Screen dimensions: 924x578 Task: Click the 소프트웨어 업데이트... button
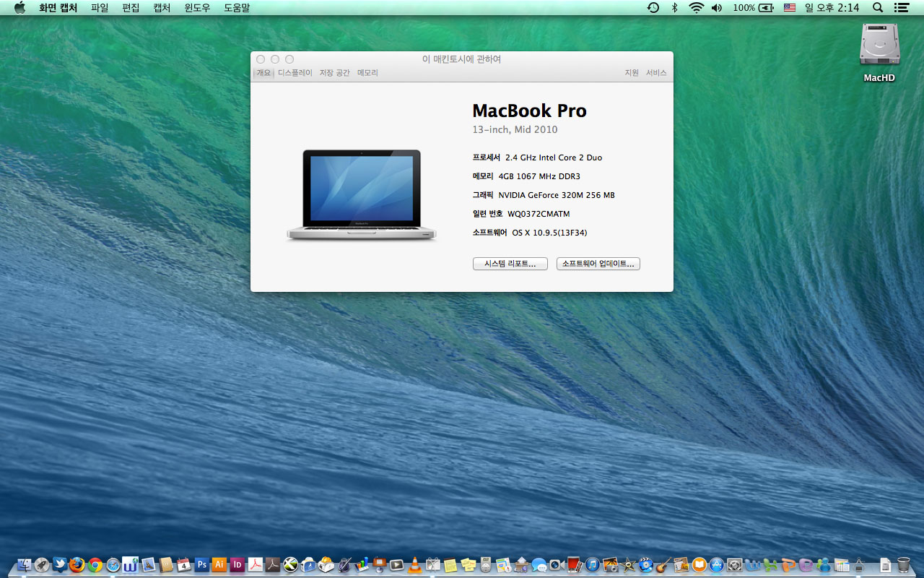coord(598,264)
